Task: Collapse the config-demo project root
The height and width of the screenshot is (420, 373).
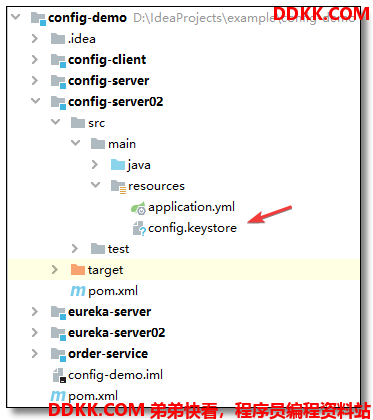Action: (16, 17)
